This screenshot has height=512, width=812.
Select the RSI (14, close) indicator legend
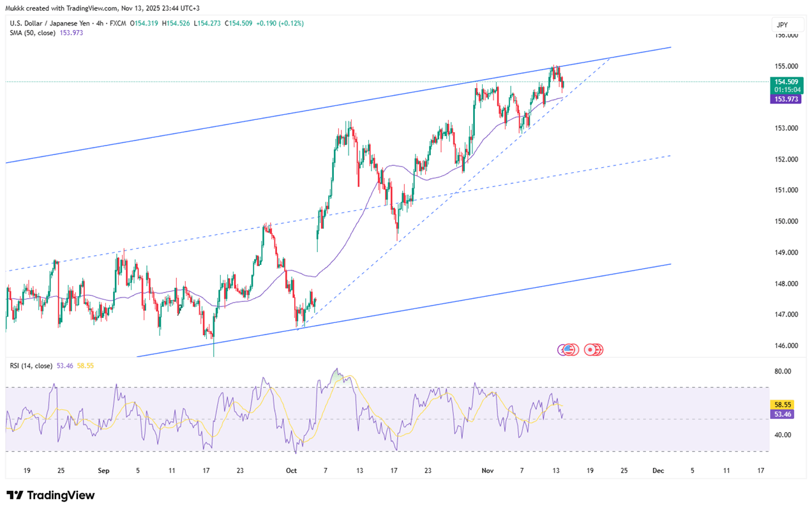31,366
